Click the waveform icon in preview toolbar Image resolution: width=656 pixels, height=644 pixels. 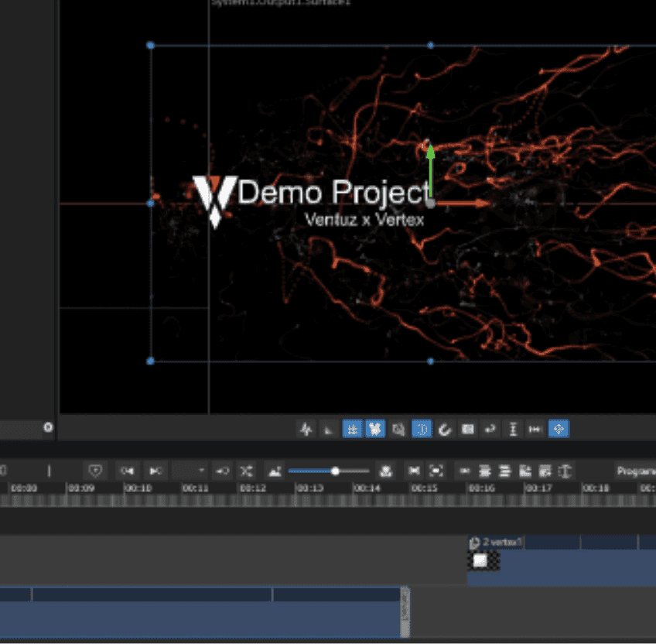pos(306,429)
